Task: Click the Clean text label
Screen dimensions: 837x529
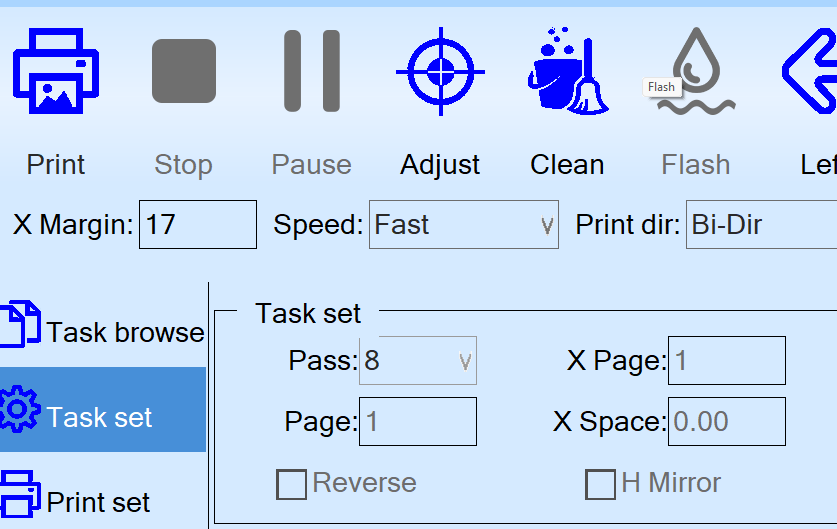Action: pyautogui.click(x=567, y=165)
